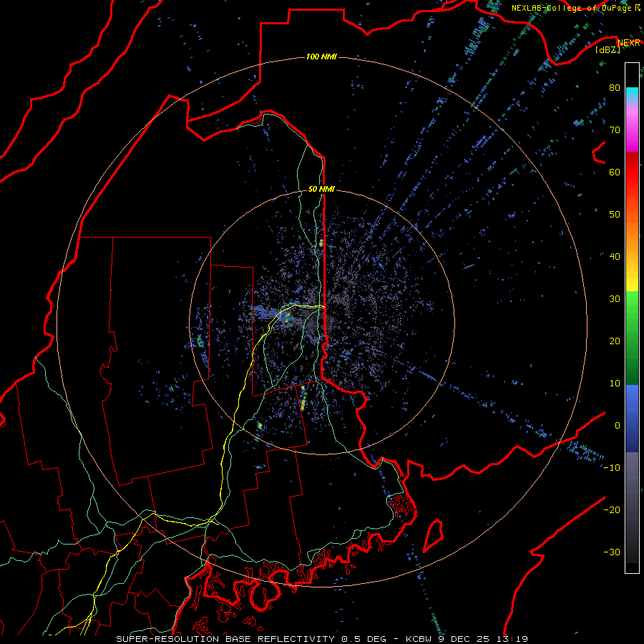The width and height of the screenshot is (644, 644).
Task: Click the 40 dBZ scale value
Action: pos(615,257)
